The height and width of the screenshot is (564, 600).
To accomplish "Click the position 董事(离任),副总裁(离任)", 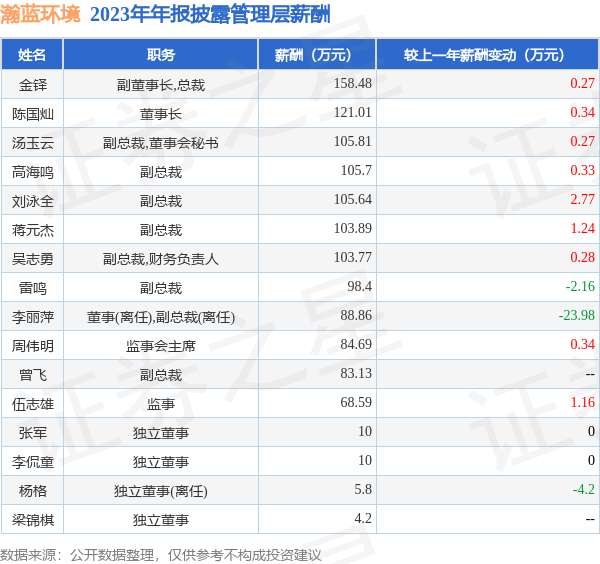I will click(x=161, y=317).
